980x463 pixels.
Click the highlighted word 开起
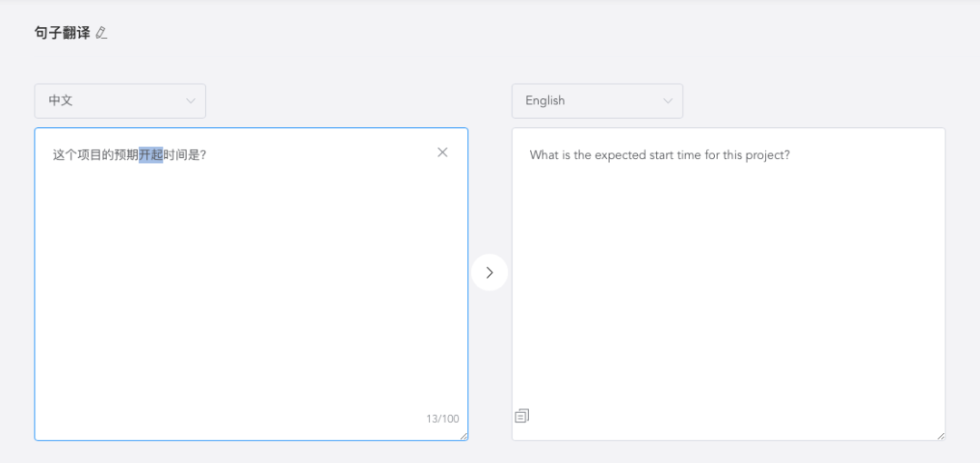pos(151,155)
